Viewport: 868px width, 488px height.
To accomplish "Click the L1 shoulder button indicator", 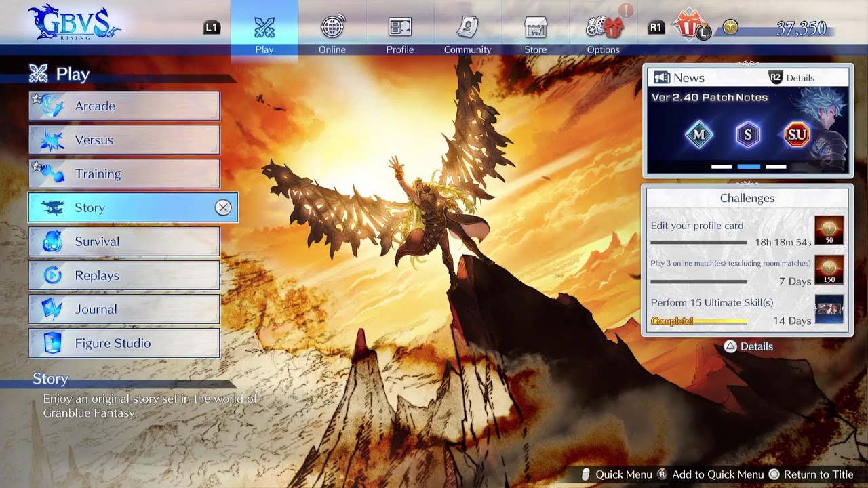I will [212, 28].
